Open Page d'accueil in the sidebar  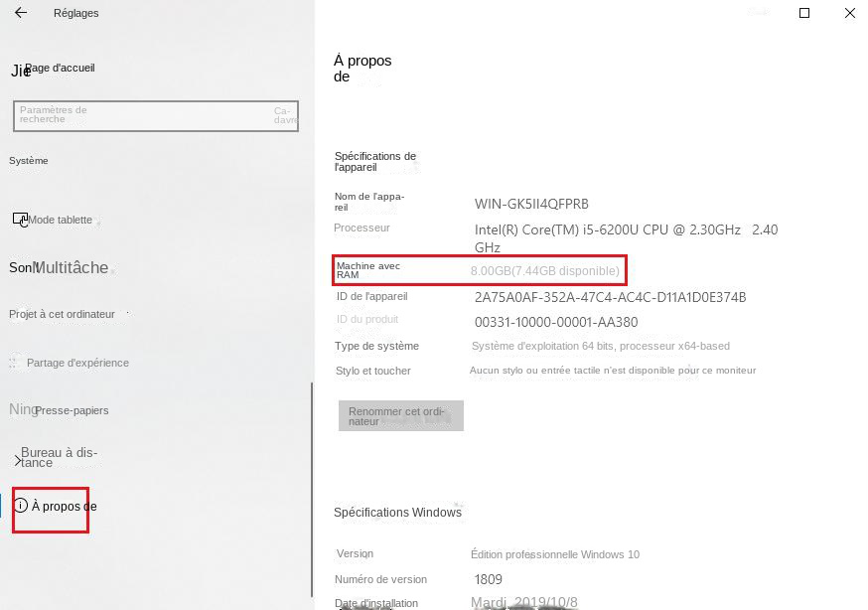click(x=60, y=68)
